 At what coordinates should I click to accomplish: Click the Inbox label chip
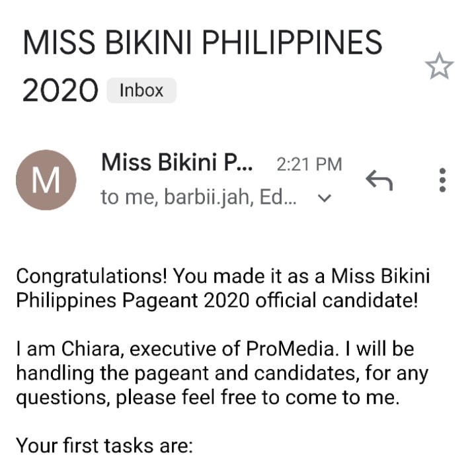pyautogui.click(x=141, y=91)
